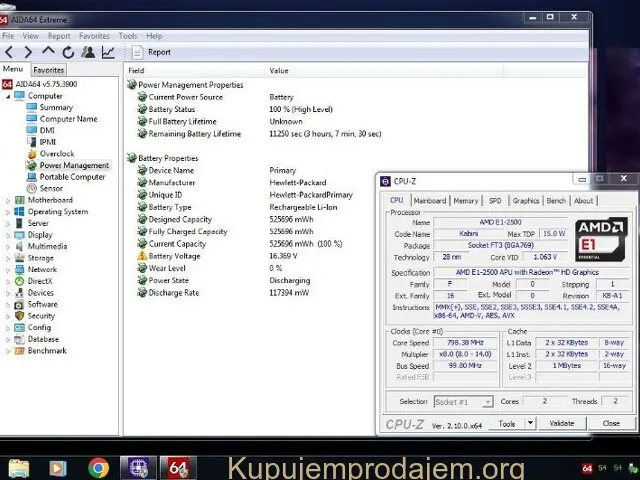This screenshot has width=640, height=480.
Task: Expand the Benchmark tree node
Action: [8, 351]
